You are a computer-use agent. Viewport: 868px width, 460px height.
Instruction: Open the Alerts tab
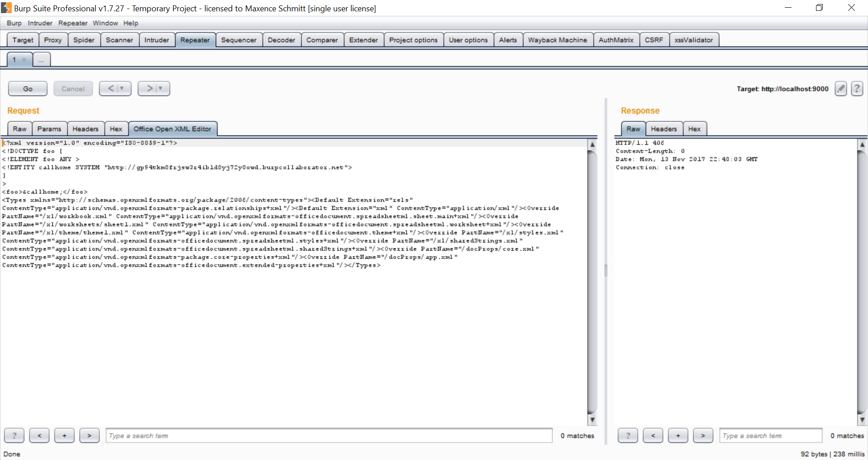click(508, 40)
